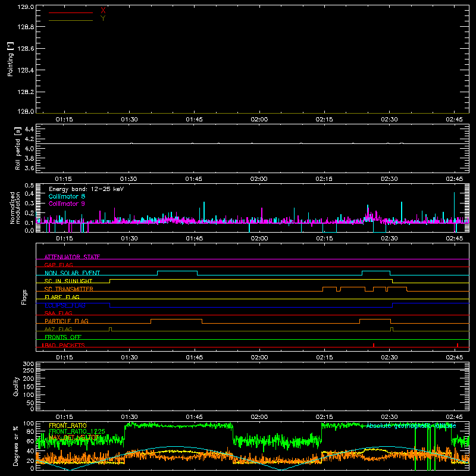Click the magenta 'Collimator 9' legend entry
The width and height of the screenshot is (476, 476).
[x=67, y=203]
